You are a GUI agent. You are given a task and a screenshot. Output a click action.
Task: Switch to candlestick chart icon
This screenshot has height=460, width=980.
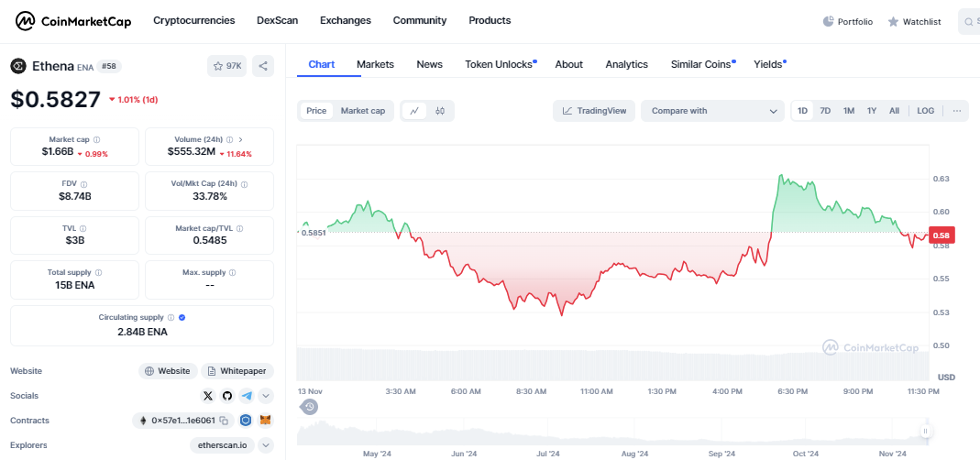tap(440, 111)
